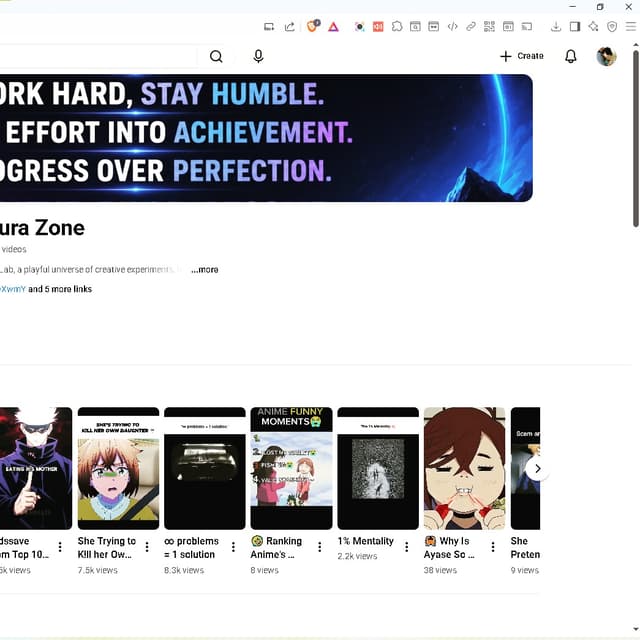The width and height of the screenshot is (640, 640).
Task: Toggle the browser sidebar panel icon
Action: (575, 27)
